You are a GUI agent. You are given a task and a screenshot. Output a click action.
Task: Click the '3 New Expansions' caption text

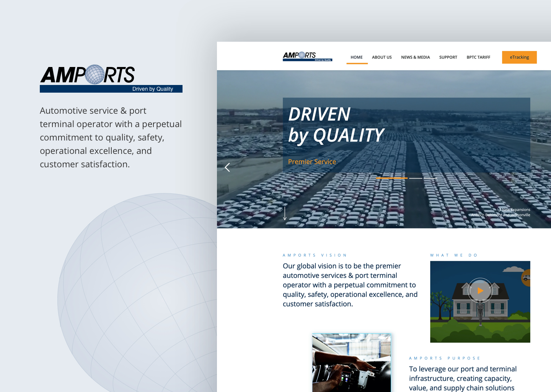click(x=514, y=210)
